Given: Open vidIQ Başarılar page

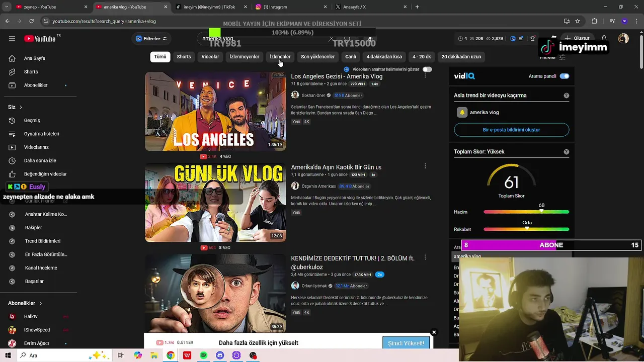Looking at the screenshot, I should coord(34,282).
